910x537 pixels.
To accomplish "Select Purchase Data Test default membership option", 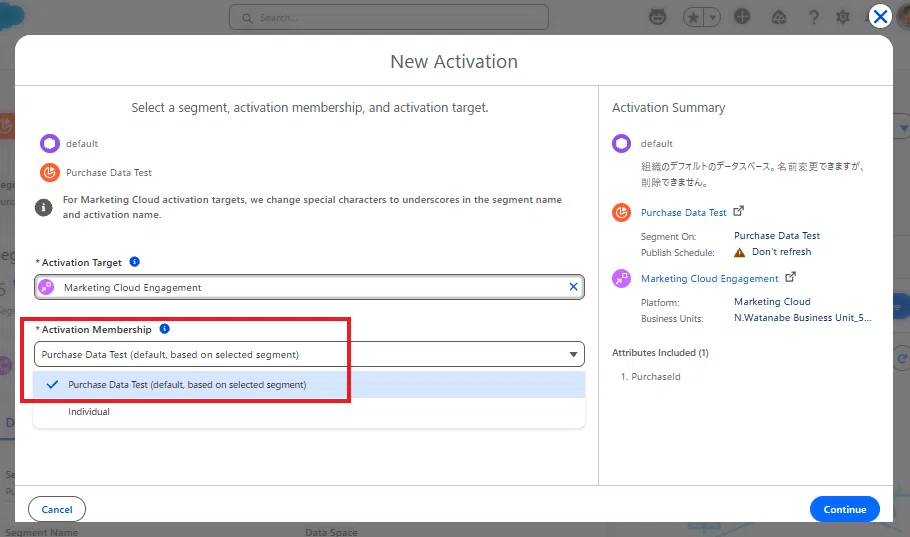I will coord(309,384).
